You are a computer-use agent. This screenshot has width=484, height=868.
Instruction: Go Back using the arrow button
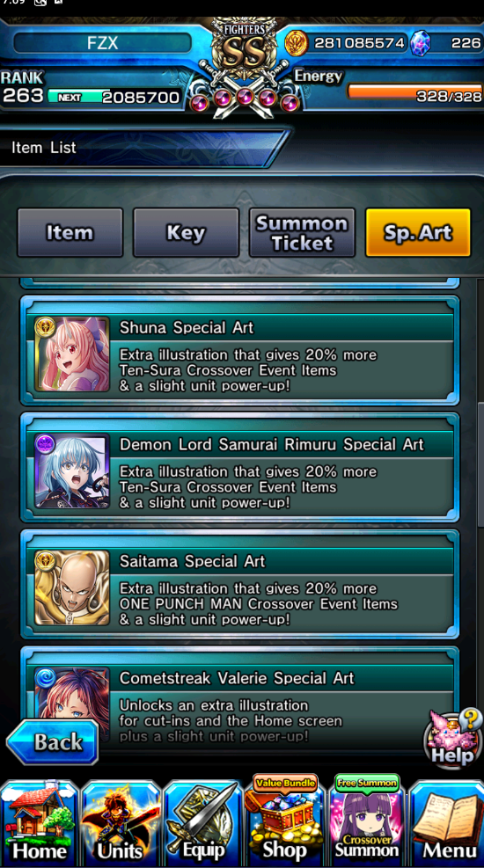coord(53,741)
